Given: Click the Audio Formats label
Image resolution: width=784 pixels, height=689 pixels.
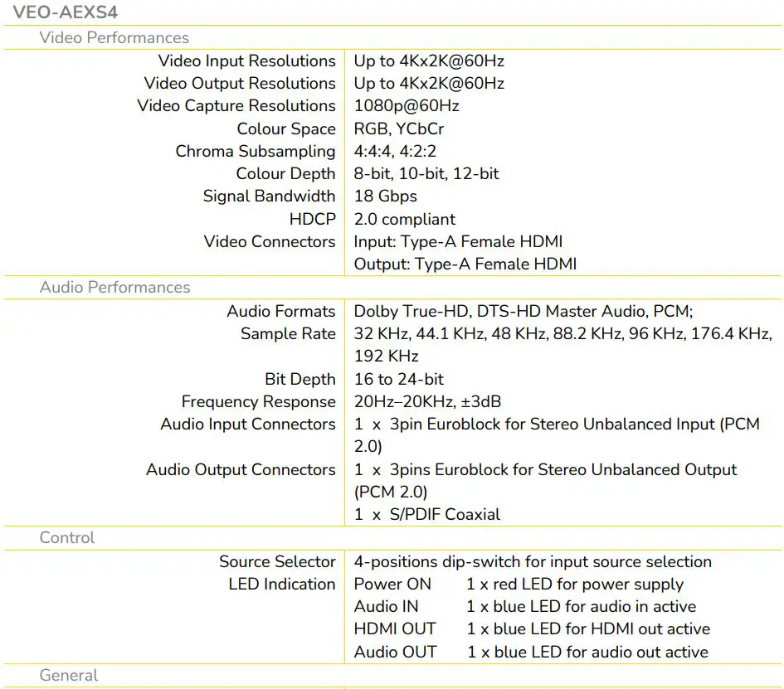Looking at the screenshot, I should [281, 311].
